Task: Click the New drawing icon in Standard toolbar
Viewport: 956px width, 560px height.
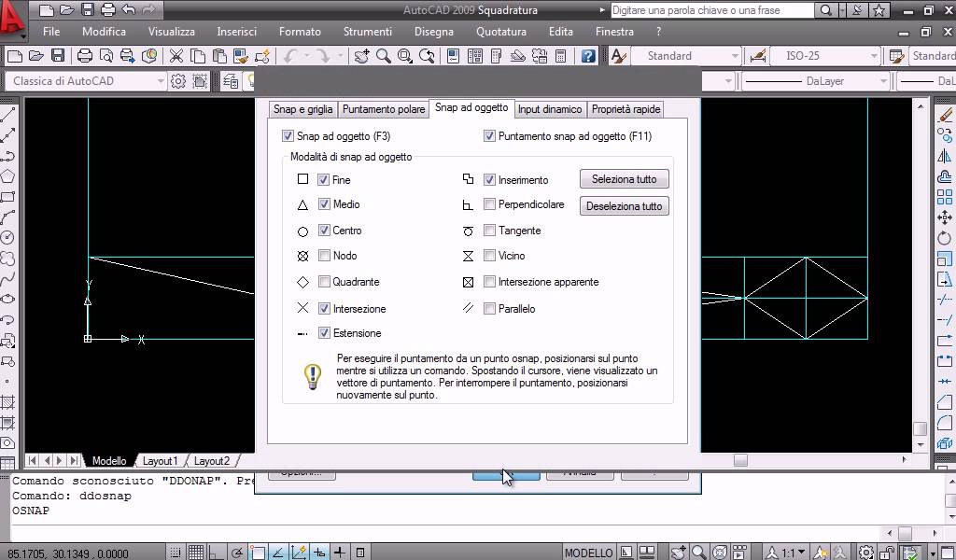Action: pyautogui.click(x=14, y=56)
